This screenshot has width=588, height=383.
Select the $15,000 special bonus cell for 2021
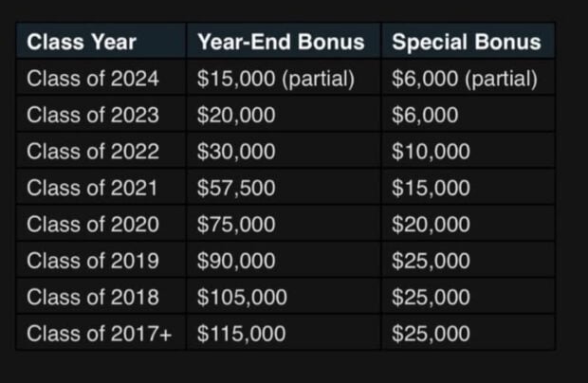[431, 189]
